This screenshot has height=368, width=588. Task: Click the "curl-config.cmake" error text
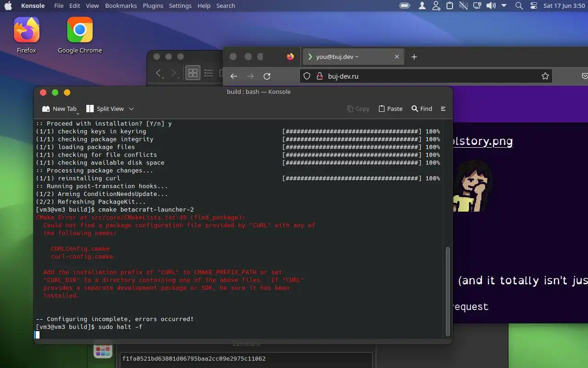coord(82,256)
